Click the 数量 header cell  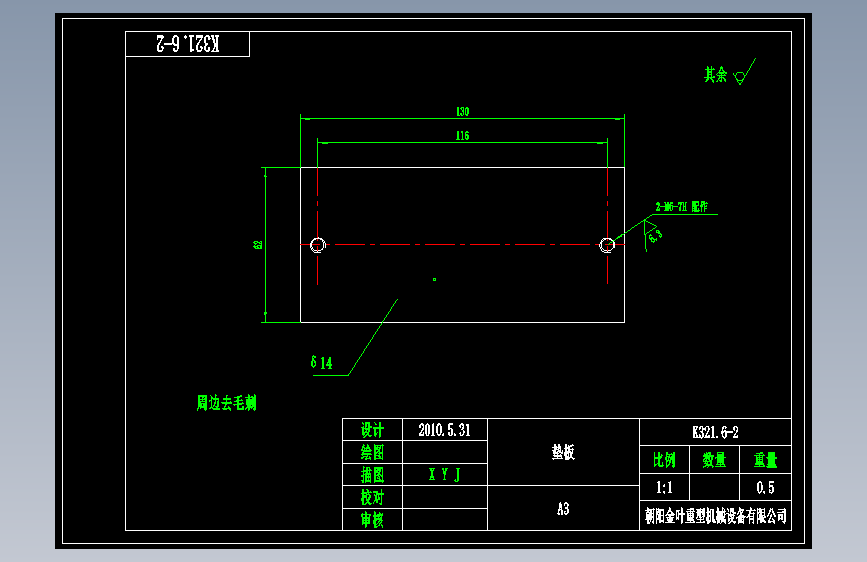tap(714, 460)
